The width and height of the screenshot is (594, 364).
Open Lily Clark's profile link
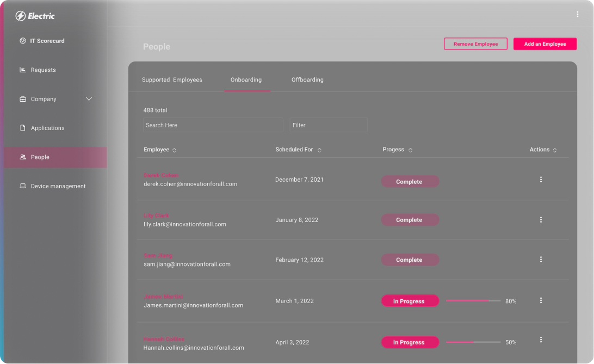pos(156,215)
